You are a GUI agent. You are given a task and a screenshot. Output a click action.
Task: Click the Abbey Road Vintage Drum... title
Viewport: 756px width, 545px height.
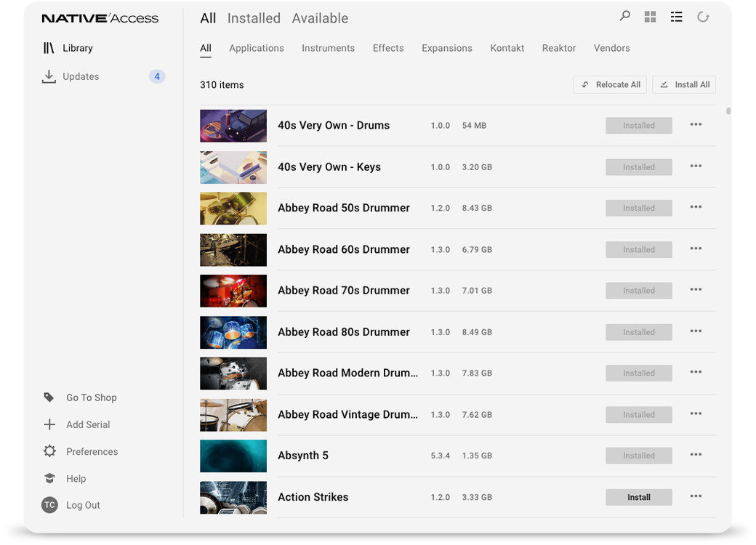click(x=347, y=414)
